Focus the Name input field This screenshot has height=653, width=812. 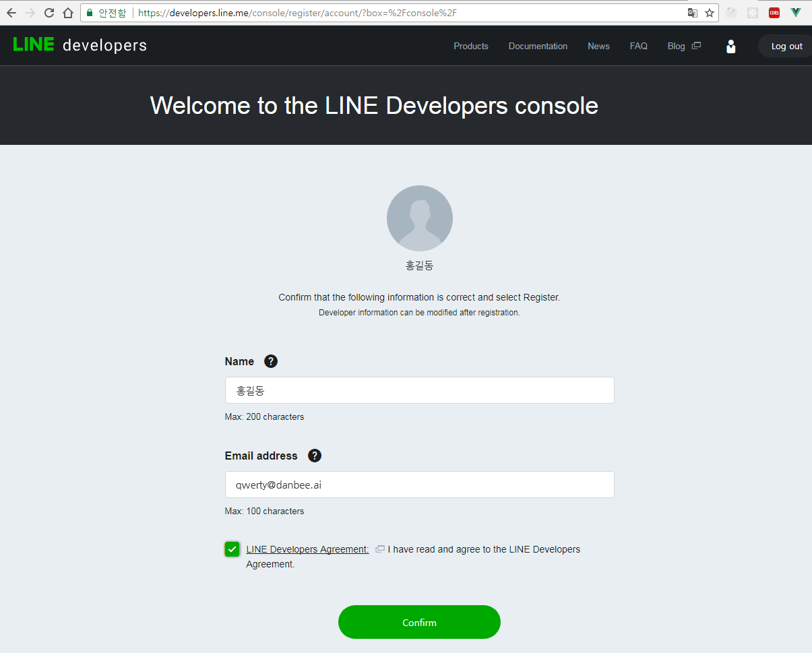pos(419,390)
